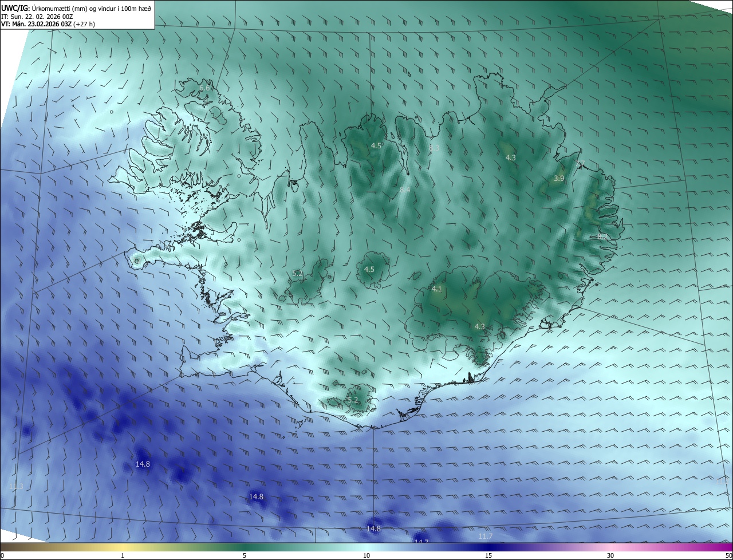
Task: Select the valid time line 'VT: Mán. 23.02.2026 03Z (+27 h)'
Action: point(49,25)
